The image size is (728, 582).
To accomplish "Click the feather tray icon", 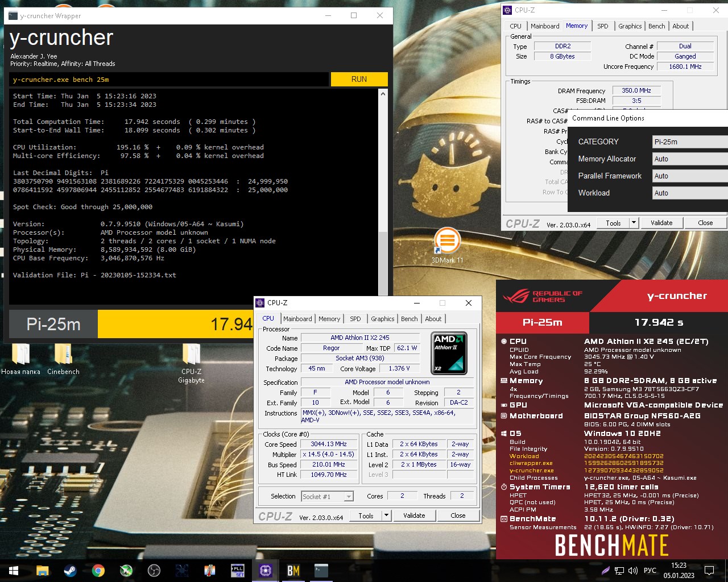I will (x=606, y=571).
